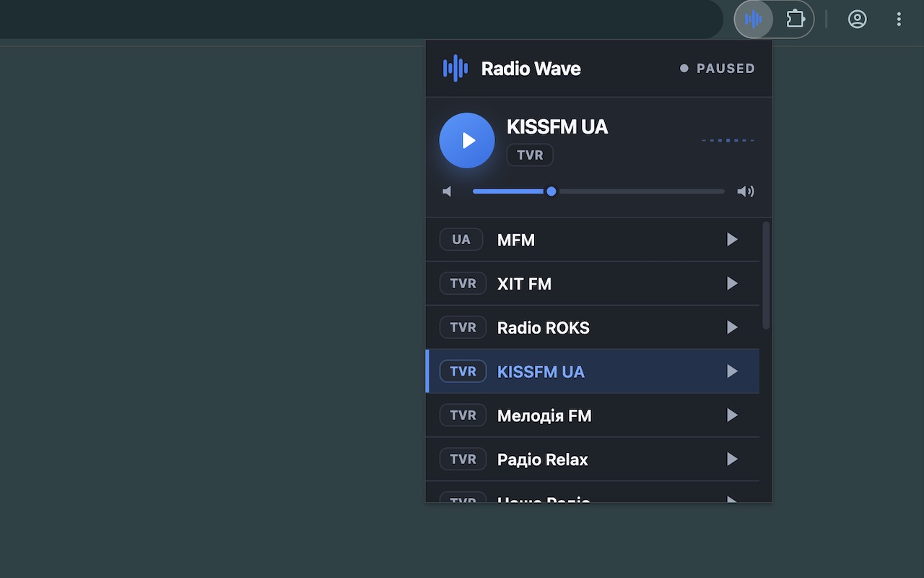The height and width of the screenshot is (578, 924).
Task: Select the Radio ROKS station name
Action: click(544, 328)
